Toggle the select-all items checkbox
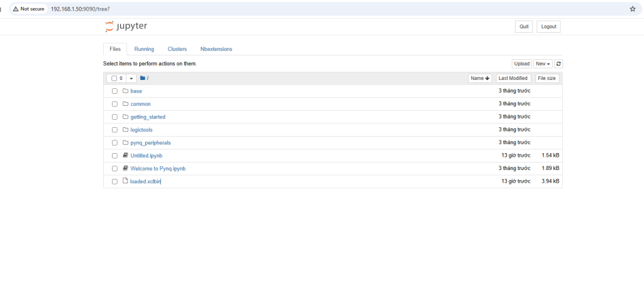The image size is (644, 296). point(114,78)
